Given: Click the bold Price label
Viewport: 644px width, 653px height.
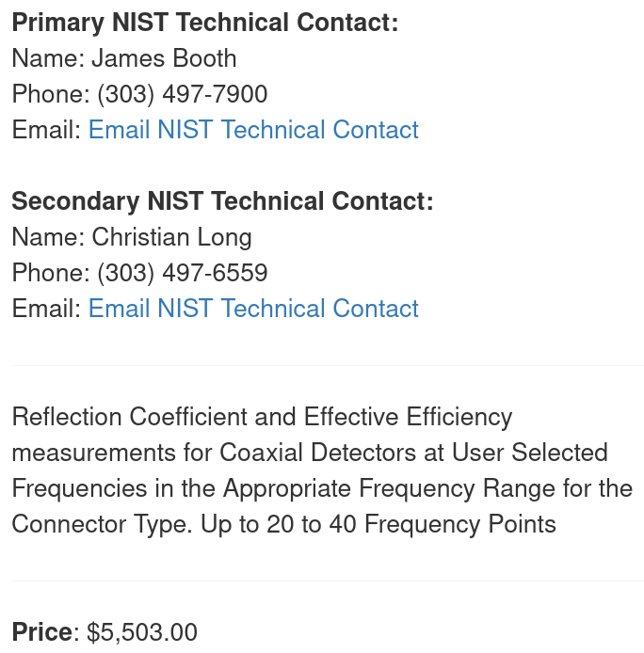Looking at the screenshot, I should point(41,632).
